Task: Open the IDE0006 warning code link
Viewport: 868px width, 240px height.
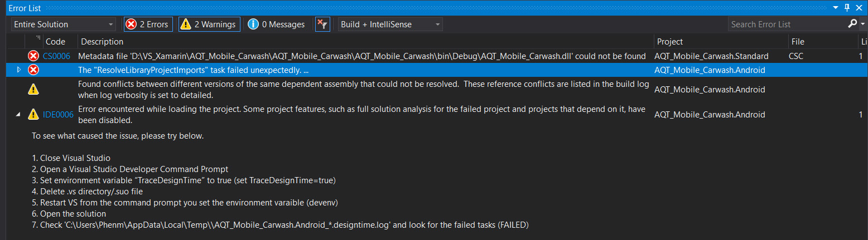Action: (58, 115)
